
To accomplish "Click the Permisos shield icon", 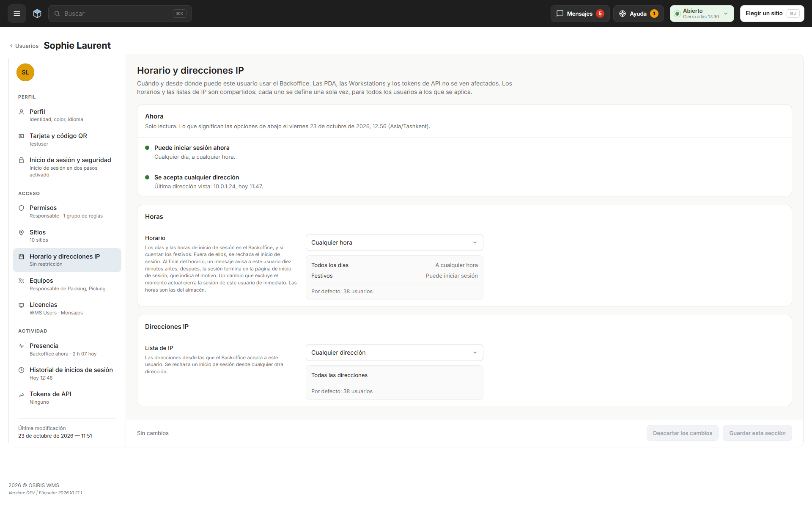I will click(x=21, y=208).
